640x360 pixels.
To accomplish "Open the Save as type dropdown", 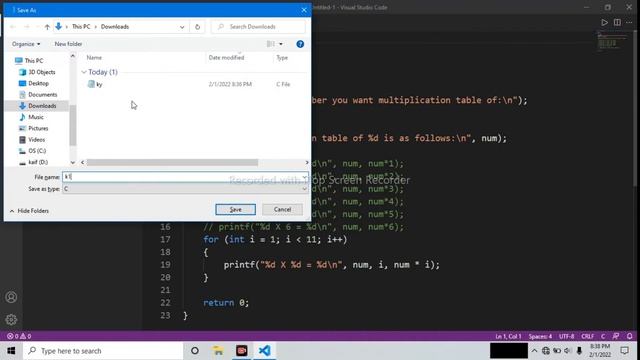I will 185,189.
